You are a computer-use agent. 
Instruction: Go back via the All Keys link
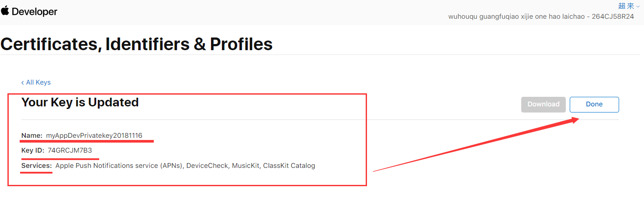38,82
